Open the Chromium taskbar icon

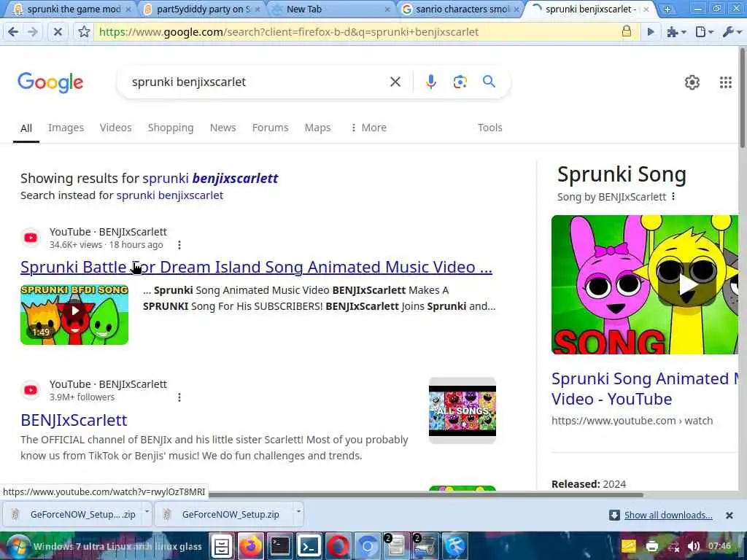click(x=368, y=547)
